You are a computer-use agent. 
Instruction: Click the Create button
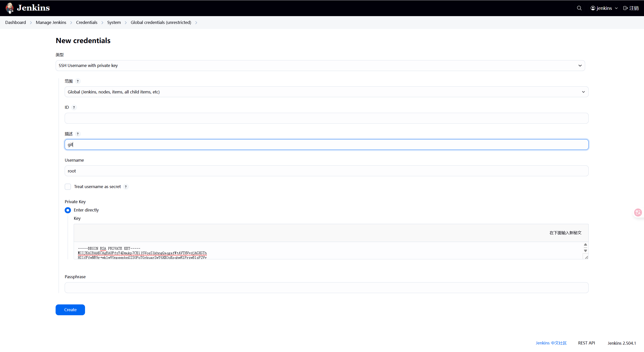[x=70, y=310]
